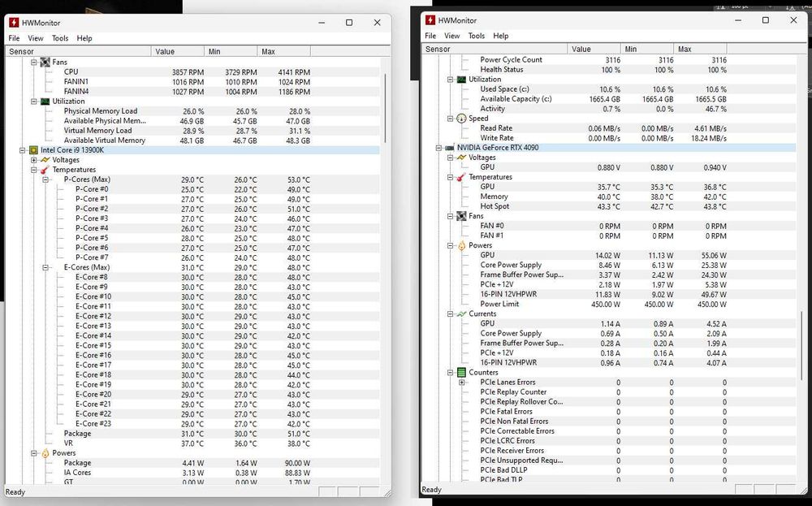Image resolution: width=812 pixels, height=506 pixels.
Task: Open the File menu in left HWMonitor window
Action: click(x=14, y=38)
